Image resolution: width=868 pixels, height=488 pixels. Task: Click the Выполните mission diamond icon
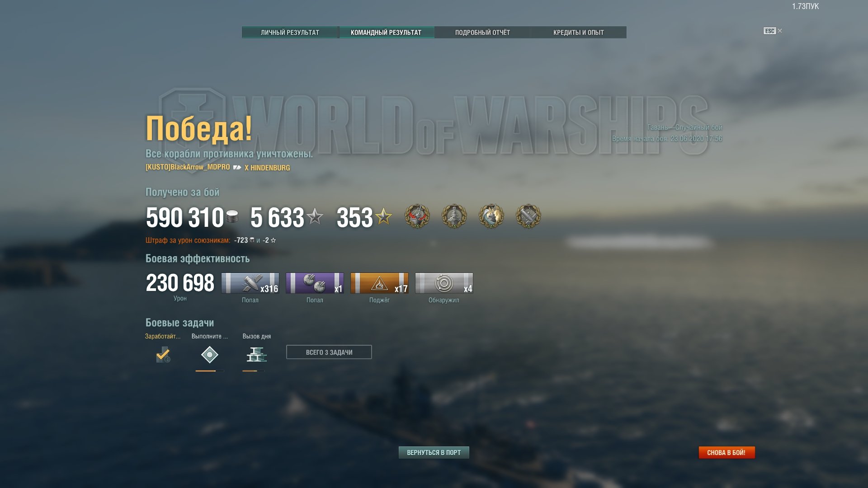pos(209,355)
